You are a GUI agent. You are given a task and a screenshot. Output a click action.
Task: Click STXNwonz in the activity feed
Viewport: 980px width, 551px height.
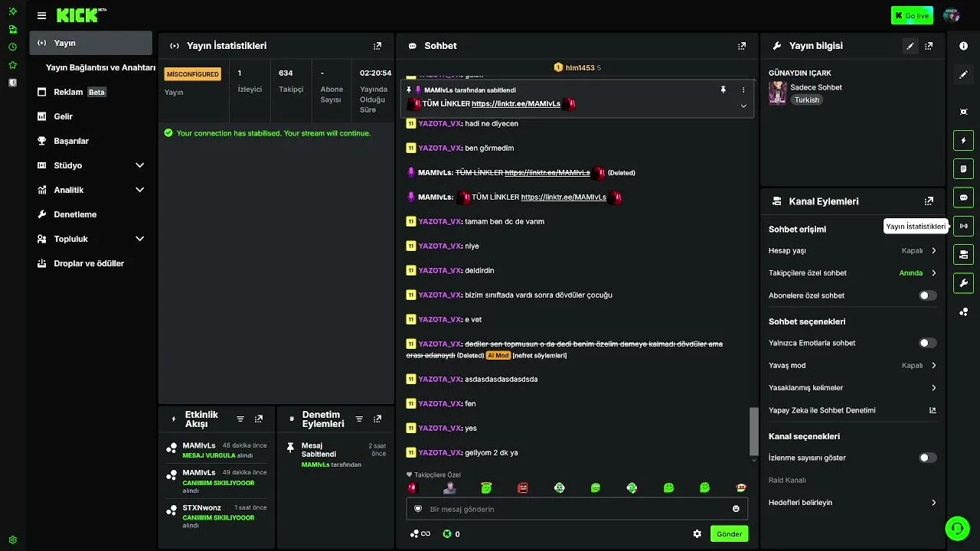click(202, 507)
